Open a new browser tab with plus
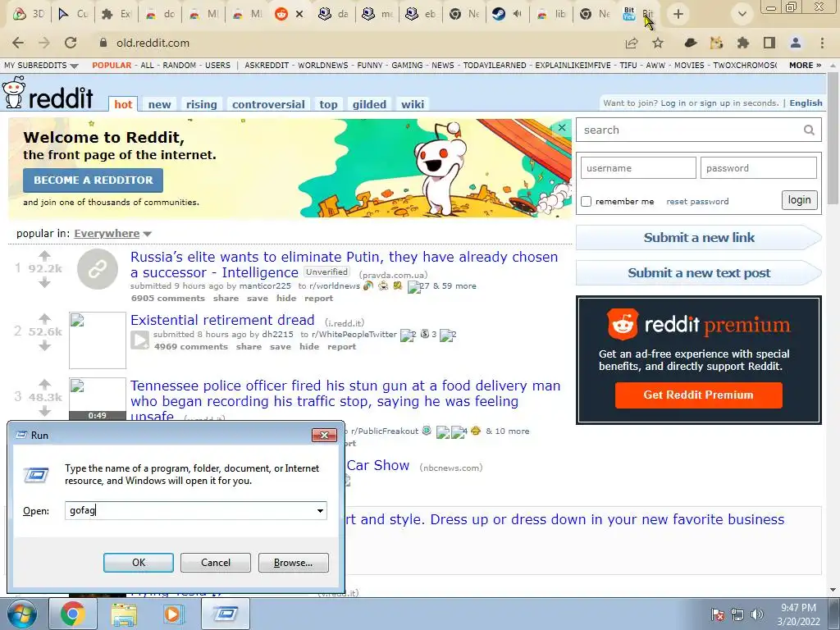Viewport: 840px width, 630px height. [678, 14]
